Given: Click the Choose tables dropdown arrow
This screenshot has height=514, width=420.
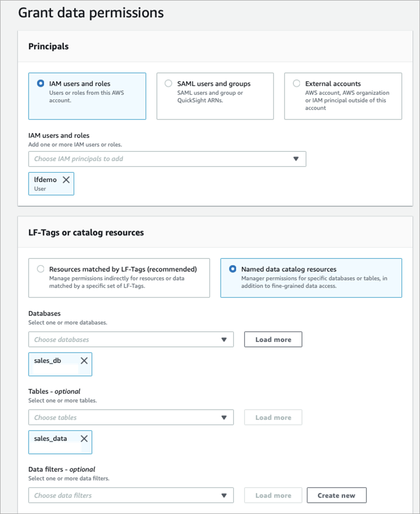Looking at the screenshot, I should [x=224, y=417].
